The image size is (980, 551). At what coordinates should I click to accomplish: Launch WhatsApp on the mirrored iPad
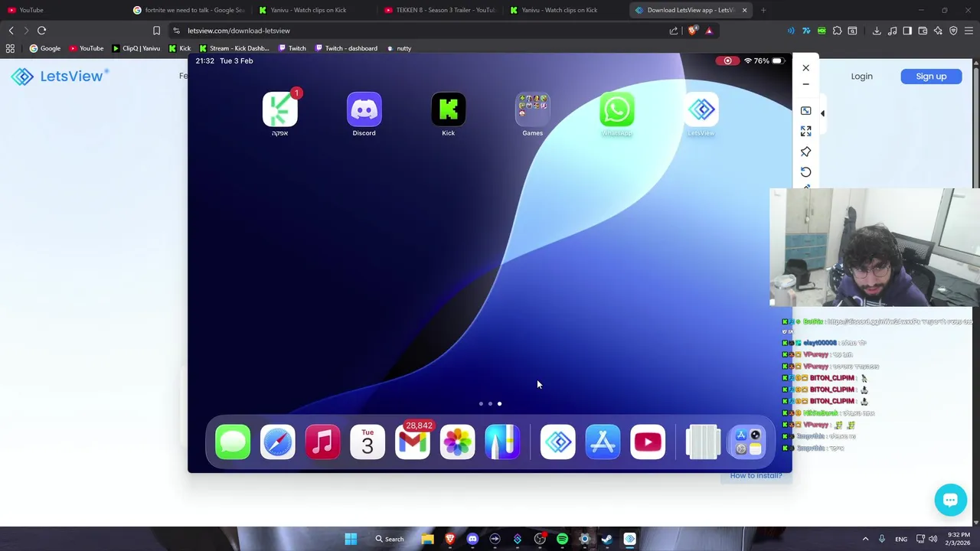click(x=616, y=110)
